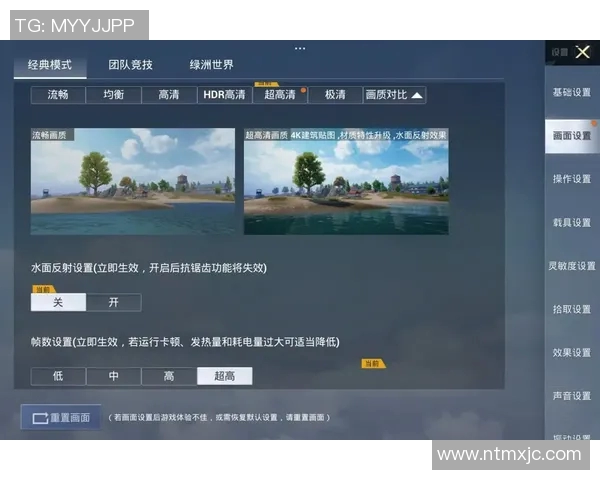This screenshot has width=600, height=480.
Task: Set graphics quality to HDR高清
Action: pos(225,95)
